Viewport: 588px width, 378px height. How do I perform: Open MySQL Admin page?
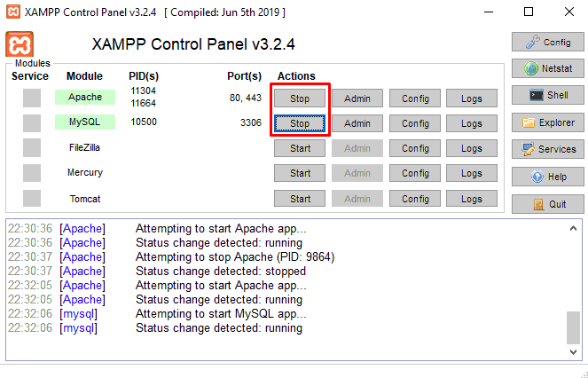357,123
